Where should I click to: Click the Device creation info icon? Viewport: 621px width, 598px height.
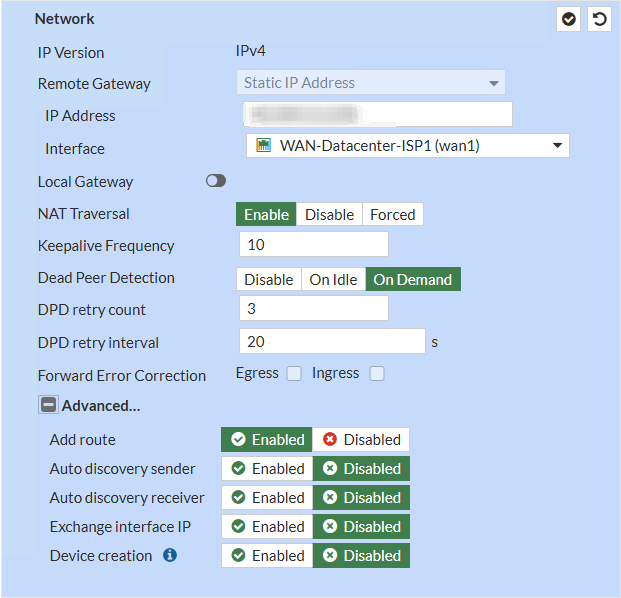(170, 555)
